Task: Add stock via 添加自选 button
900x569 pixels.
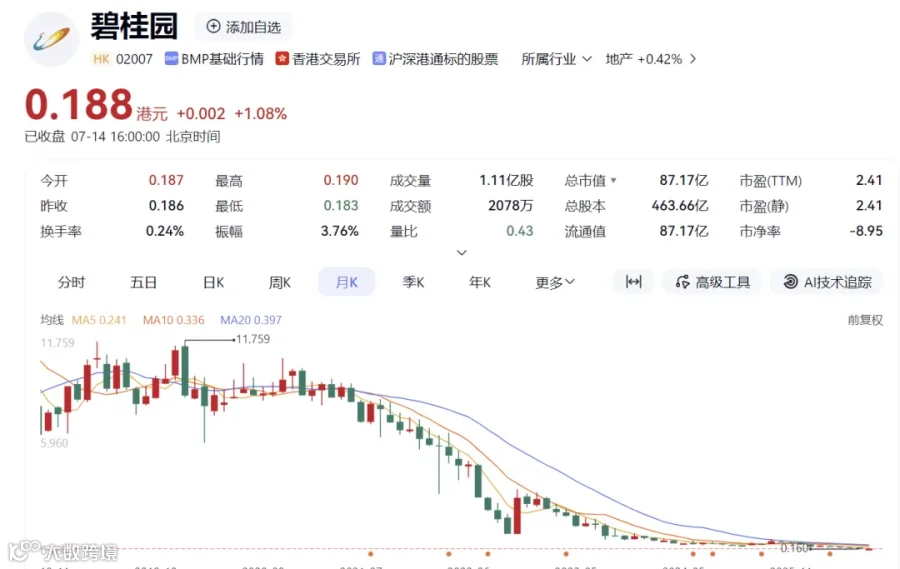Action: point(243,27)
